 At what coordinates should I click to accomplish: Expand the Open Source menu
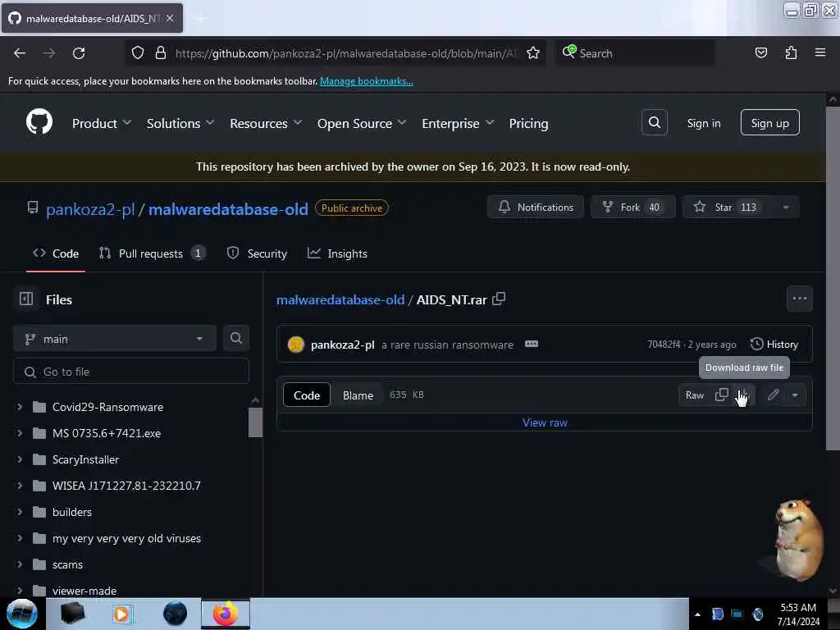click(x=362, y=123)
